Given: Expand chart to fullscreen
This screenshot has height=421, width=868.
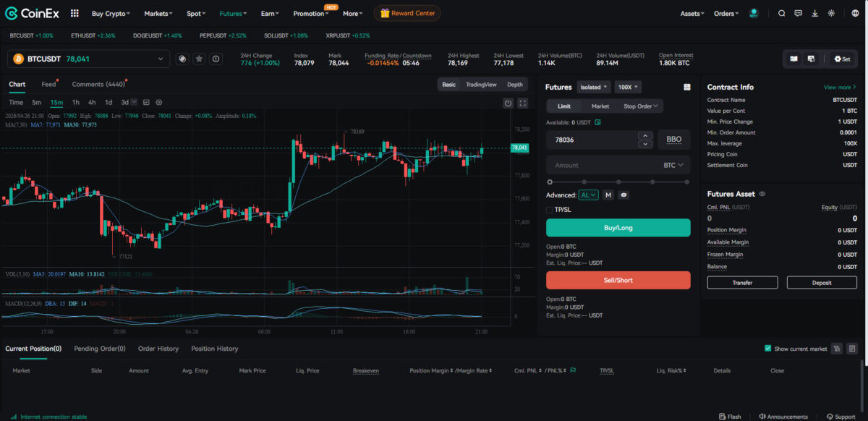Looking at the screenshot, I should (x=523, y=103).
